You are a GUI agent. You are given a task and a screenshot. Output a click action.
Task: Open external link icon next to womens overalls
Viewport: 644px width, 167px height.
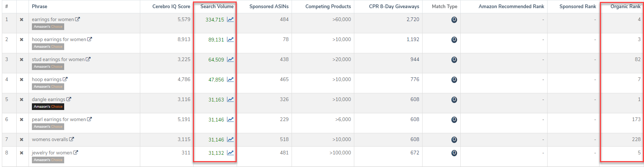pos(72,139)
